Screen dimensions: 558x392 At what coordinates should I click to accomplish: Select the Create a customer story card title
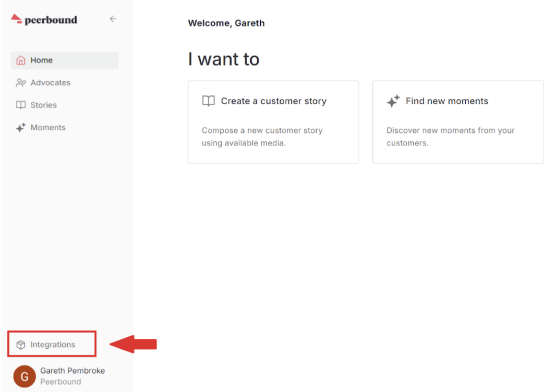coord(274,101)
